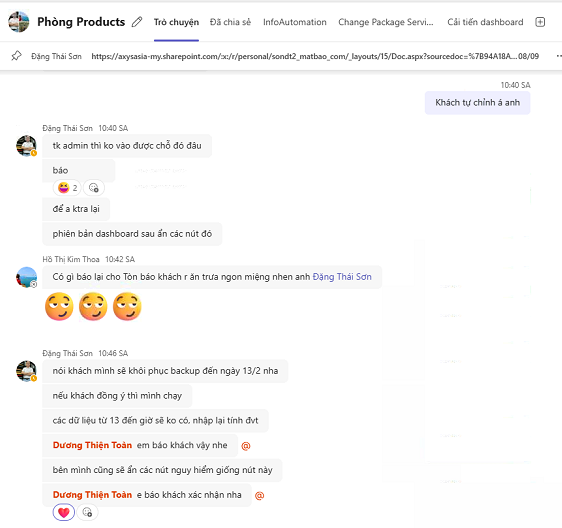The image size is (562, 528).
Task: Select the Trò chuyện tab
Action: pyautogui.click(x=176, y=22)
